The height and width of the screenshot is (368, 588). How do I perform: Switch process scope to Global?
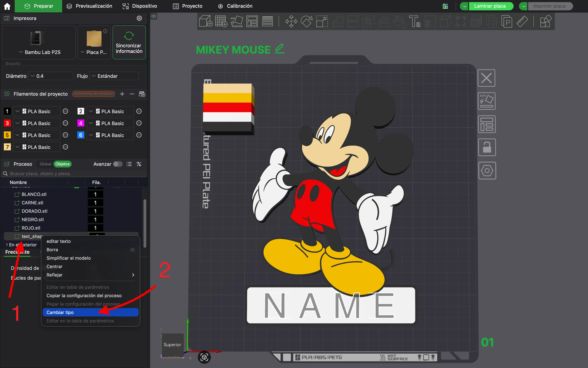[x=45, y=164]
